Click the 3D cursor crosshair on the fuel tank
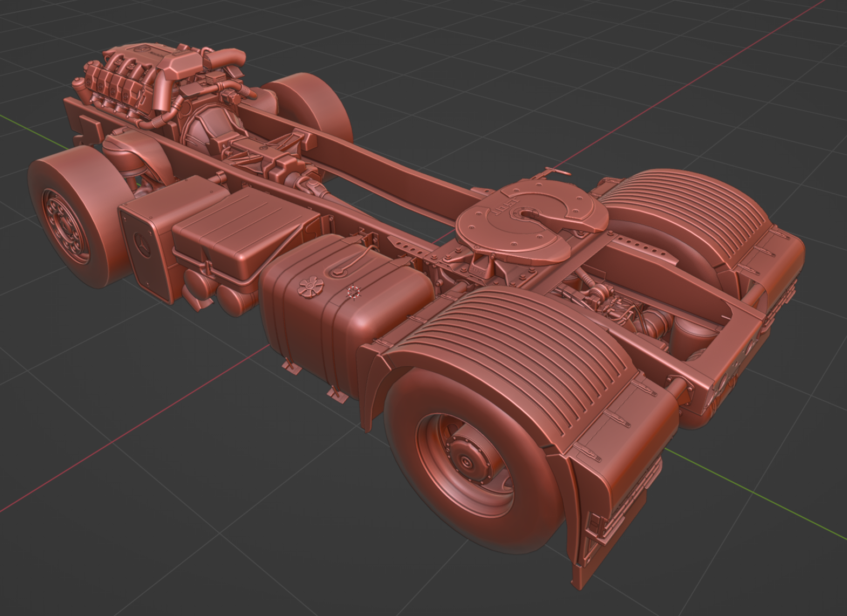 point(353,292)
